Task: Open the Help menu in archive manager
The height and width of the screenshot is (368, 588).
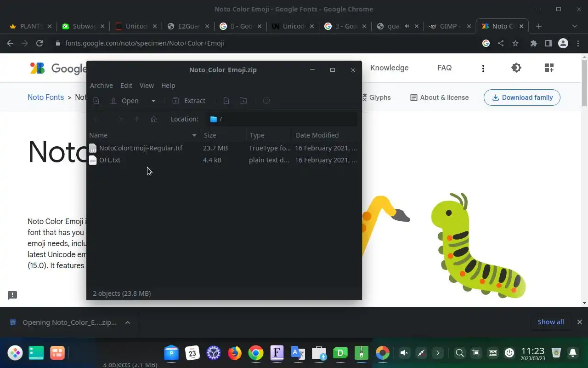Action: [168, 86]
